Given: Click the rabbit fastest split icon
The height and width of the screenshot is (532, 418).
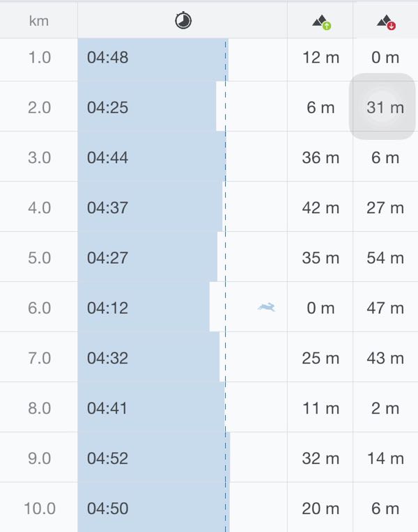Looking at the screenshot, I should click(266, 306).
